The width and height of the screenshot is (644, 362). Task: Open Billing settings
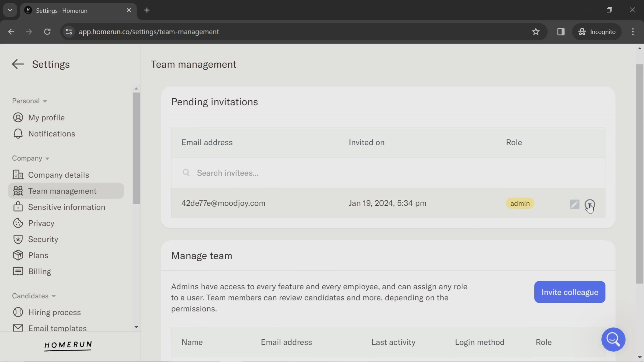coord(39,271)
